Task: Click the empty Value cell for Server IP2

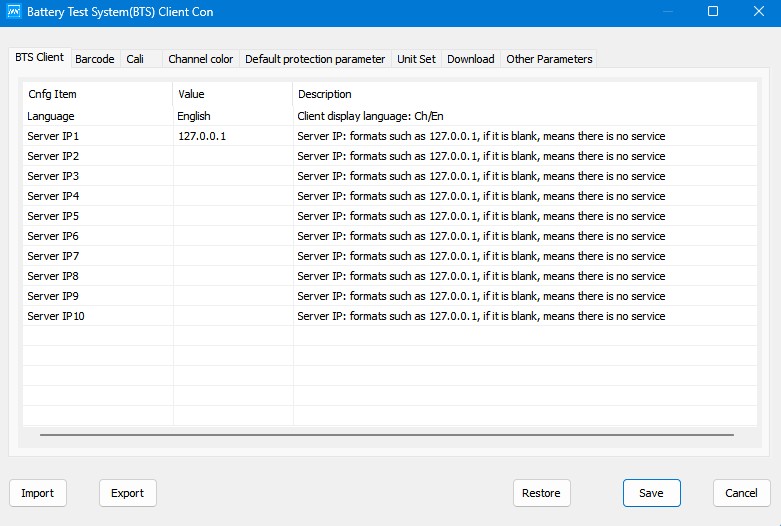Action: (233, 156)
